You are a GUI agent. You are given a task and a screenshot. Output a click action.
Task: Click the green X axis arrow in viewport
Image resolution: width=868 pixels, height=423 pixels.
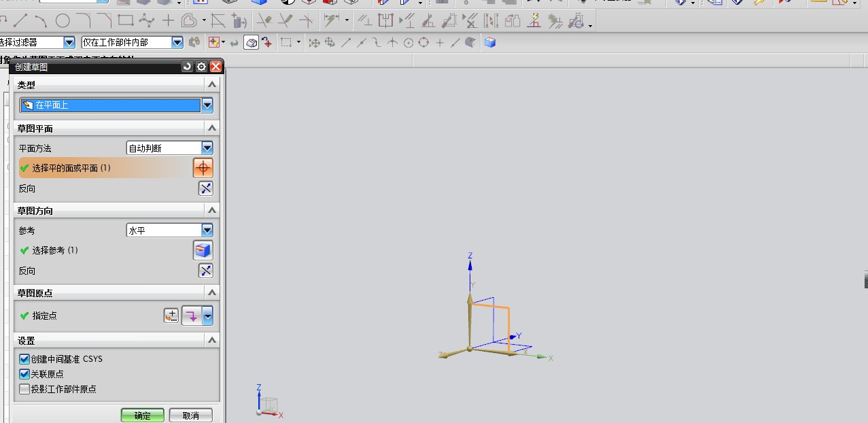pyautogui.click(x=542, y=356)
